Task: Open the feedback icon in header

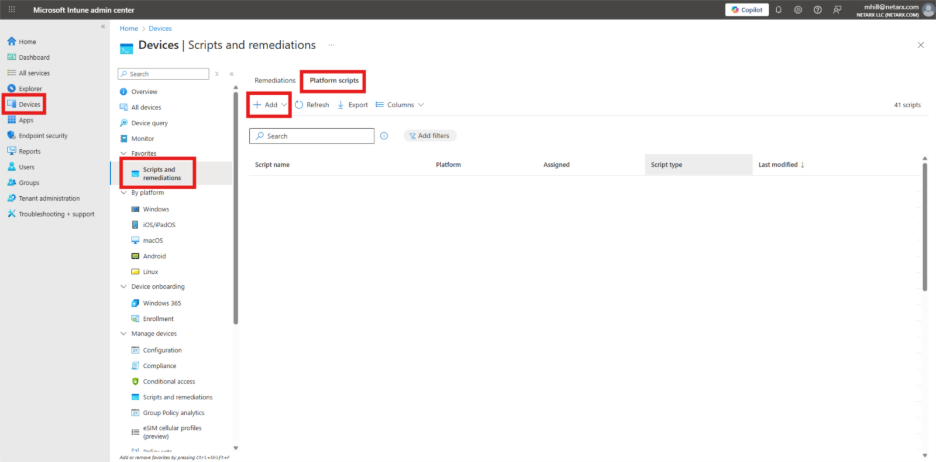Action: (x=836, y=9)
